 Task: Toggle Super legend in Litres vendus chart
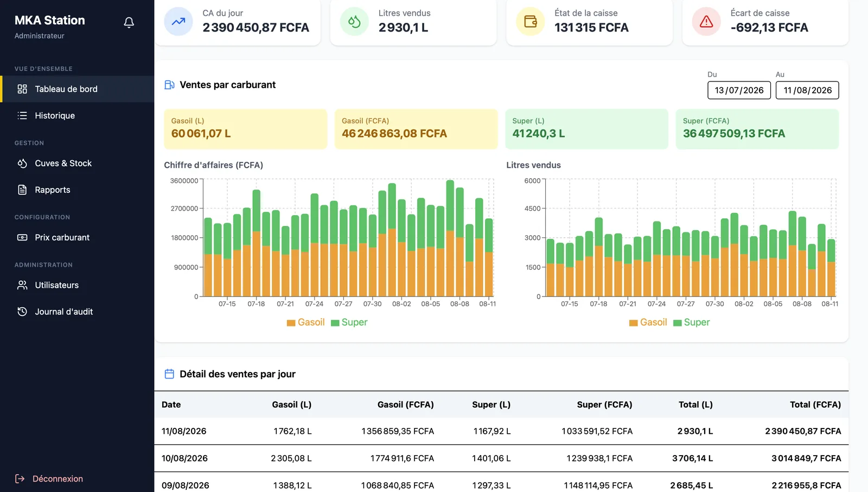point(691,323)
